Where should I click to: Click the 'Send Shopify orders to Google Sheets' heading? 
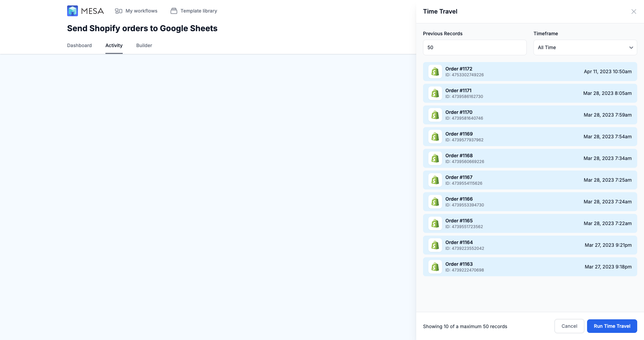(x=142, y=28)
